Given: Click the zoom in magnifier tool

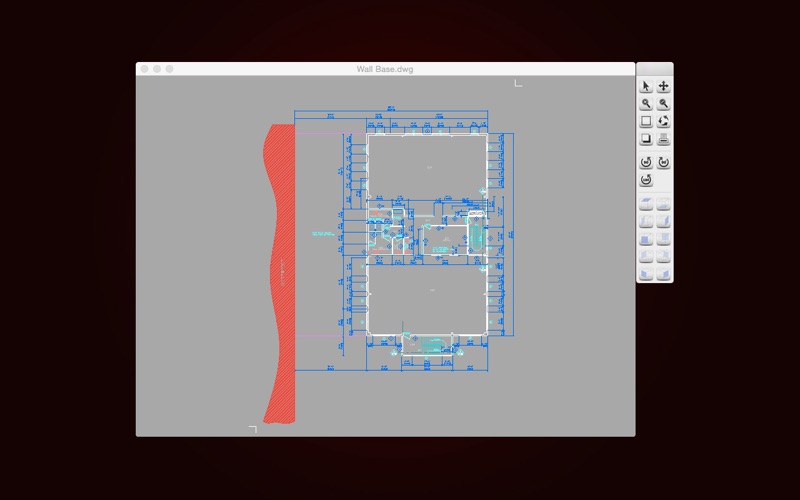Looking at the screenshot, I should [646, 104].
